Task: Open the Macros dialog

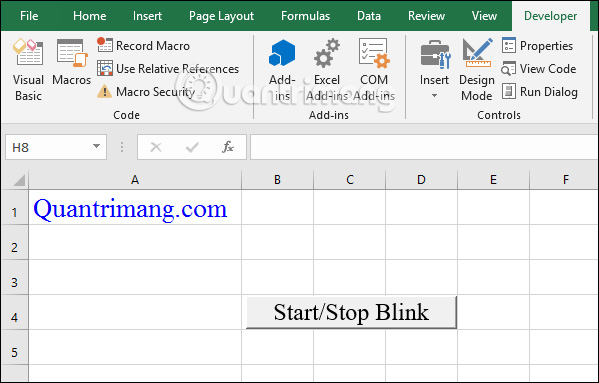Action: pos(71,63)
